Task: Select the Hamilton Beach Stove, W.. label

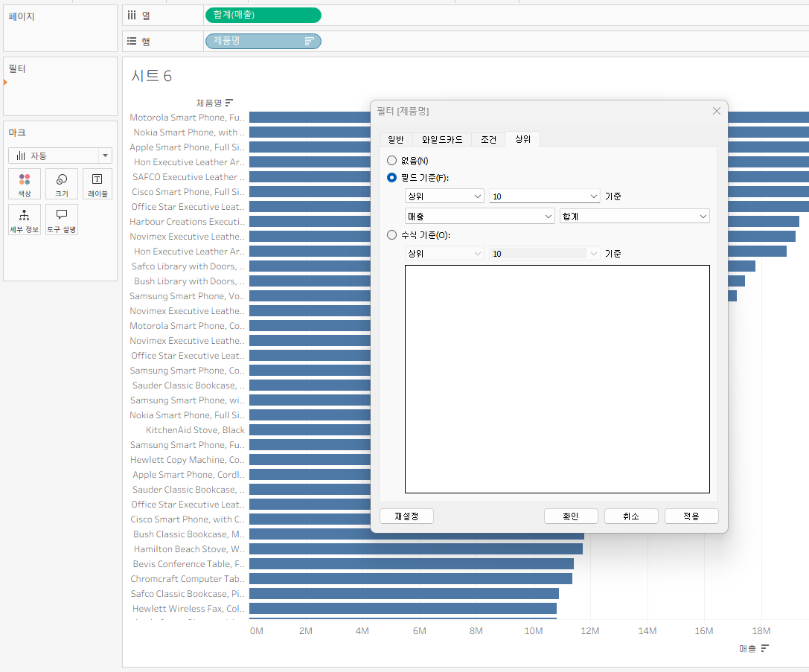Action: tap(189, 549)
